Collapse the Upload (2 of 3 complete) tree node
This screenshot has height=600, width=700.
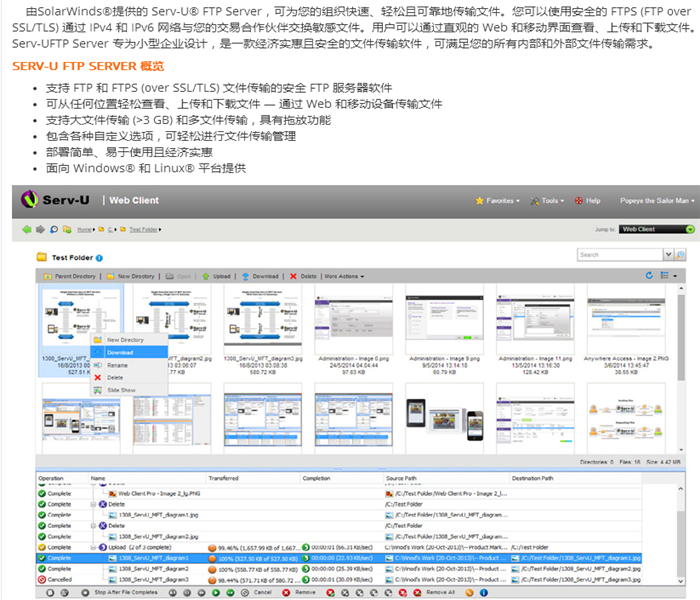[x=94, y=547]
